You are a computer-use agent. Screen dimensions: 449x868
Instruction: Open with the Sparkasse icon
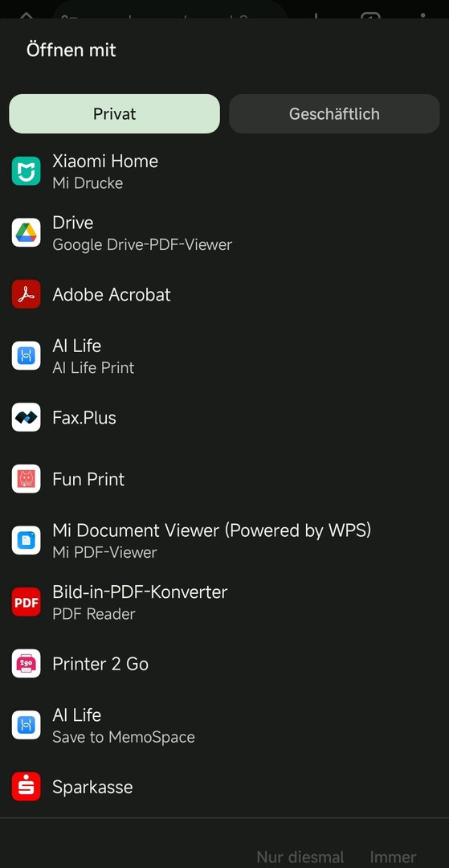pos(26,786)
